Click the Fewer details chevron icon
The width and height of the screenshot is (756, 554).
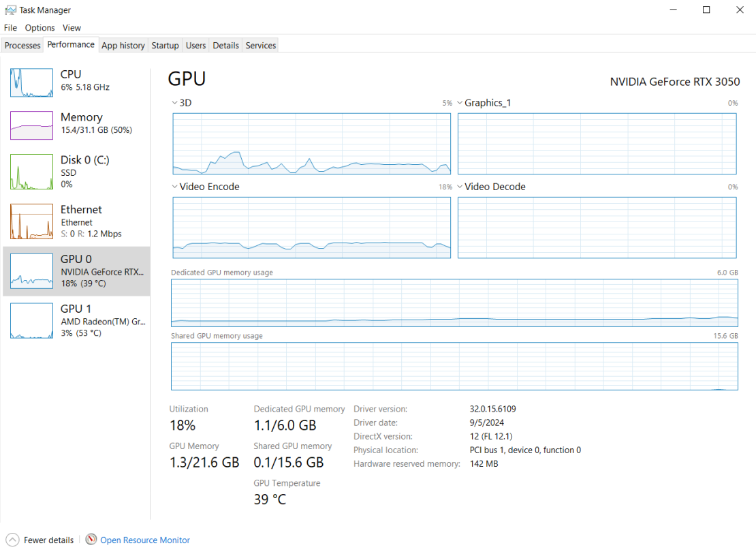click(x=12, y=540)
